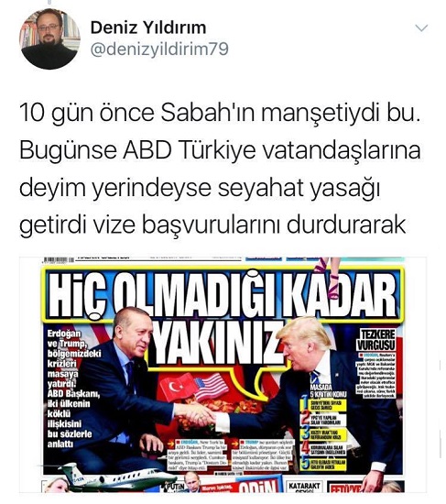Click the red number 2 list marker
Viewport: 446px width, 504px height.
click(304, 419)
